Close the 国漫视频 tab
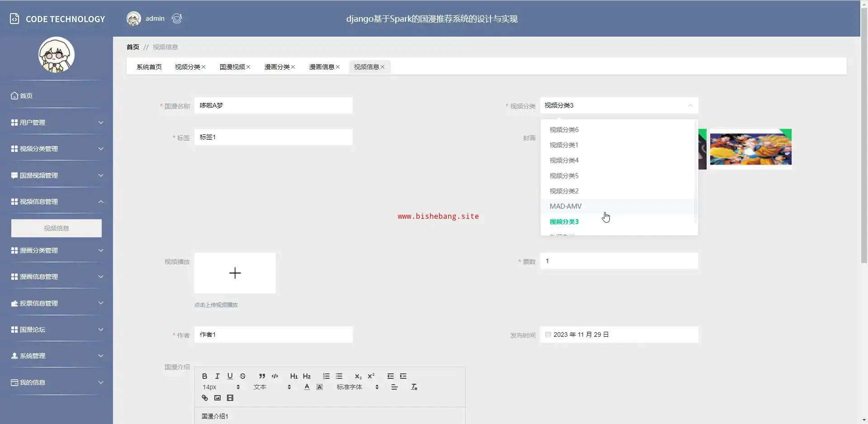868x424 pixels. click(248, 67)
